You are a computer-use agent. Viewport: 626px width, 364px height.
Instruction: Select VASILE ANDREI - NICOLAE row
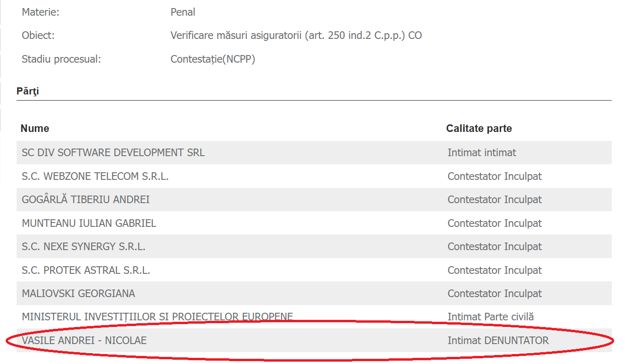314,340
